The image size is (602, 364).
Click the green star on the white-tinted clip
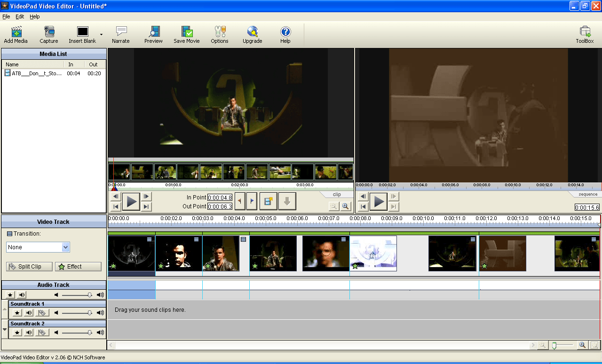click(355, 266)
